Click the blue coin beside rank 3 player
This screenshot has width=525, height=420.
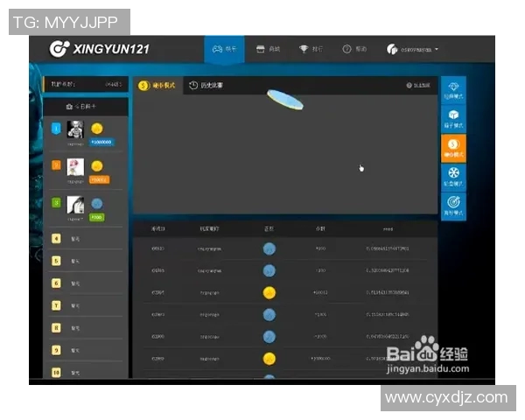point(97,203)
